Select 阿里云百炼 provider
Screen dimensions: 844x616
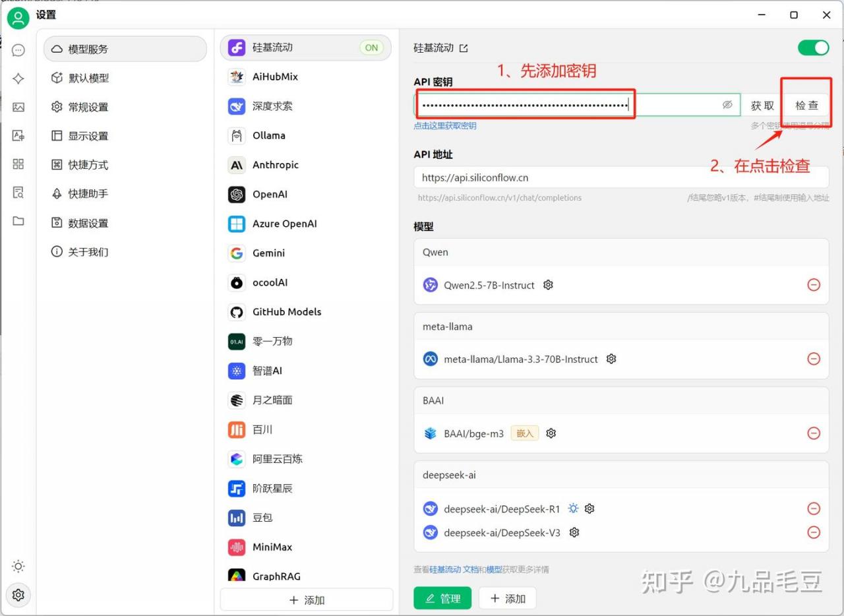point(306,459)
